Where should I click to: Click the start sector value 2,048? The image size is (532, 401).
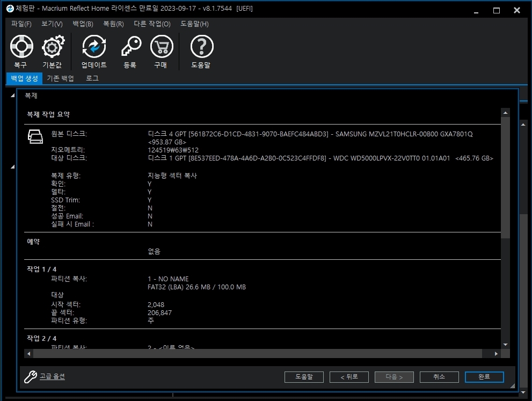pos(156,305)
